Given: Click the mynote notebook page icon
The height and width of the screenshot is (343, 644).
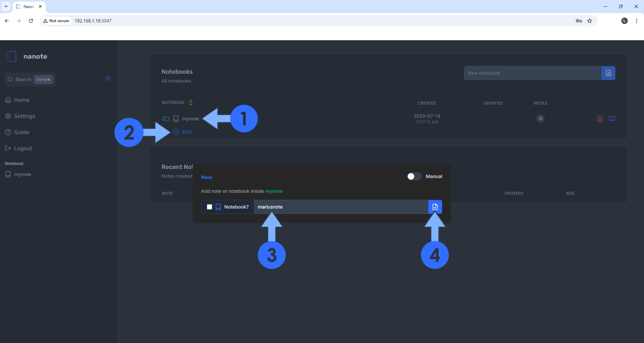Looking at the screenshot, I should pyautogui.click(x=176, y=119).
